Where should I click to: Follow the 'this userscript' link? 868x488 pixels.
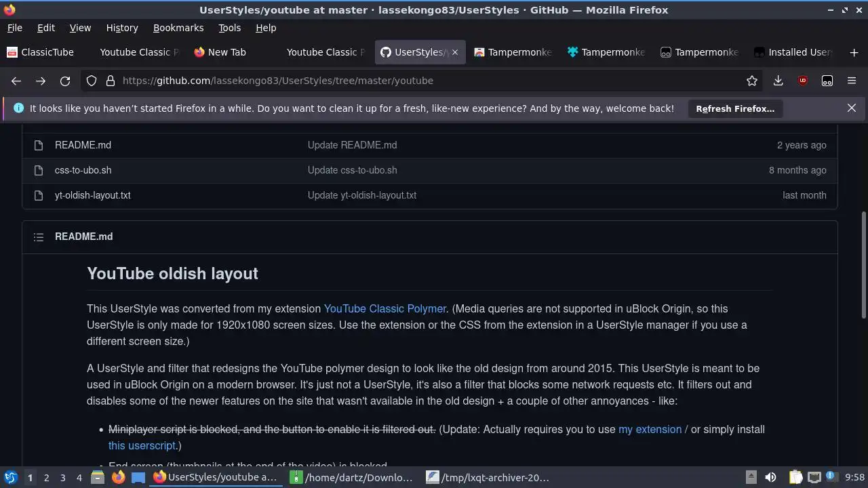(142, 445)
